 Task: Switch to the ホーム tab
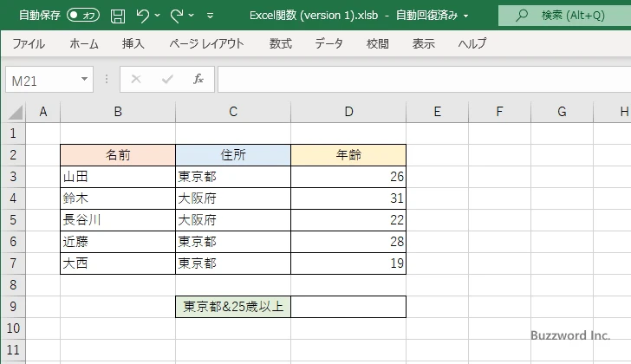click(x=84, y=43)
